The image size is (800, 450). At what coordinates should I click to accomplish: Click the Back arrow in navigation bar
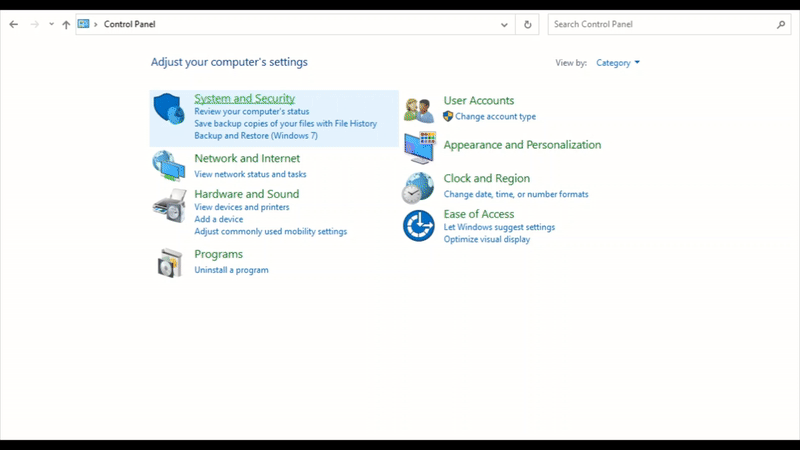(14, 24)
